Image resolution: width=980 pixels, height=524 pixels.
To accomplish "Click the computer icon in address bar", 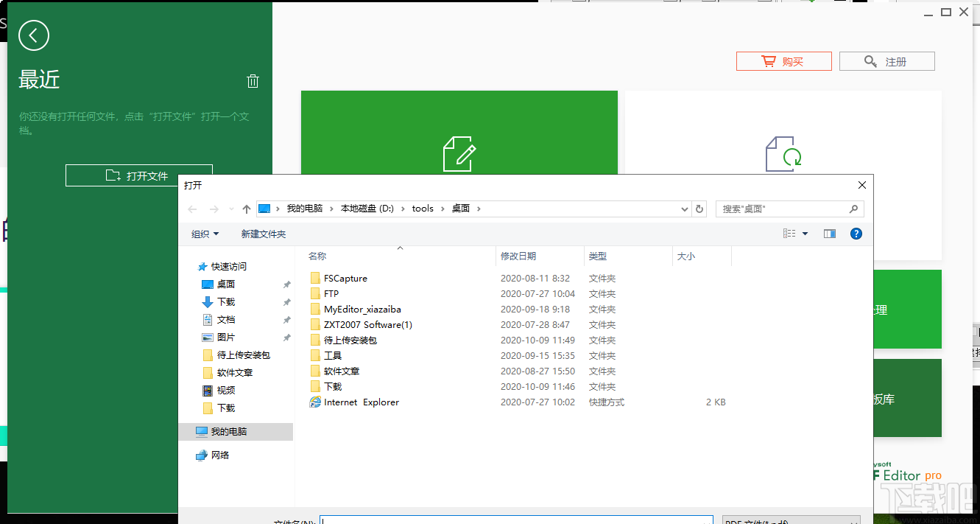I will point(265,209).
